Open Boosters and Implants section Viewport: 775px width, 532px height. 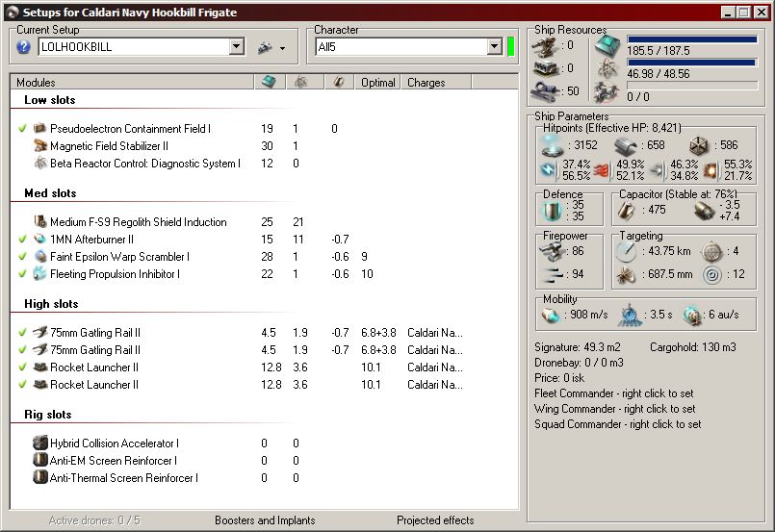point(265,520)
